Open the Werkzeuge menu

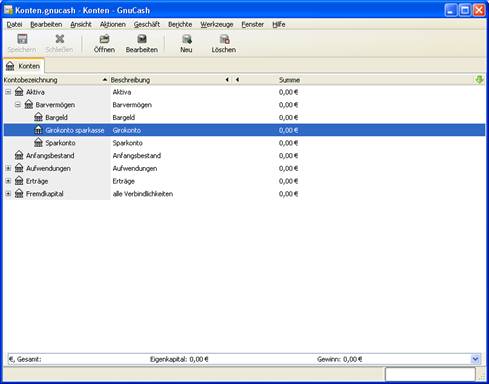[217, 24]
